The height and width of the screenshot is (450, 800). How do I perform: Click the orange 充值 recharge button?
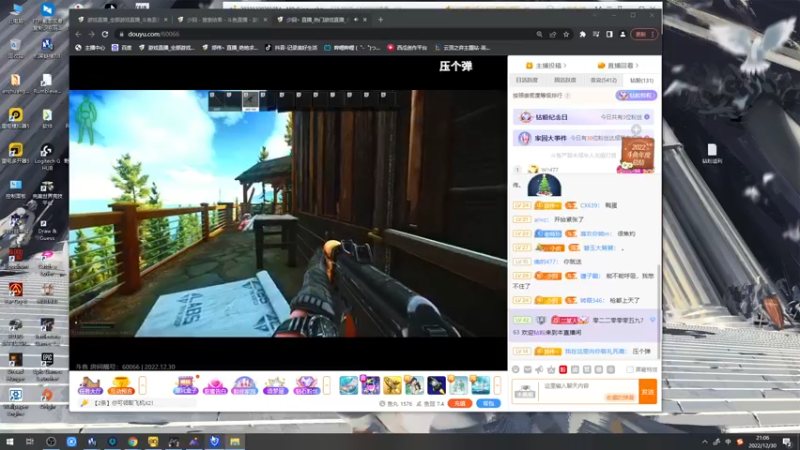tap(460, 404)
